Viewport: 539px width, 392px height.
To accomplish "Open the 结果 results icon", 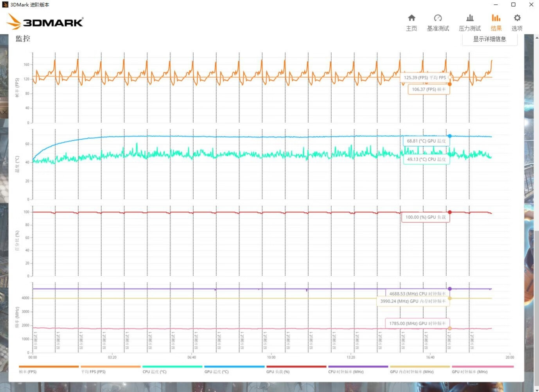I will pyautogui.click(x=496, y=18).
